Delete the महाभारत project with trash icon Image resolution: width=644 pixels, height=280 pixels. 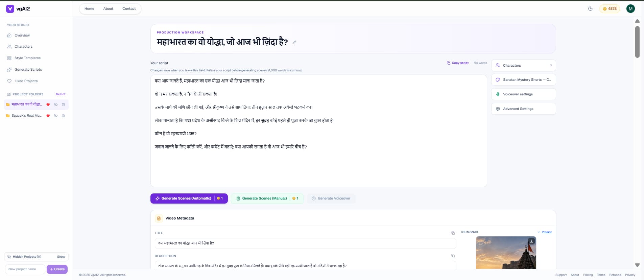(63, 104)
